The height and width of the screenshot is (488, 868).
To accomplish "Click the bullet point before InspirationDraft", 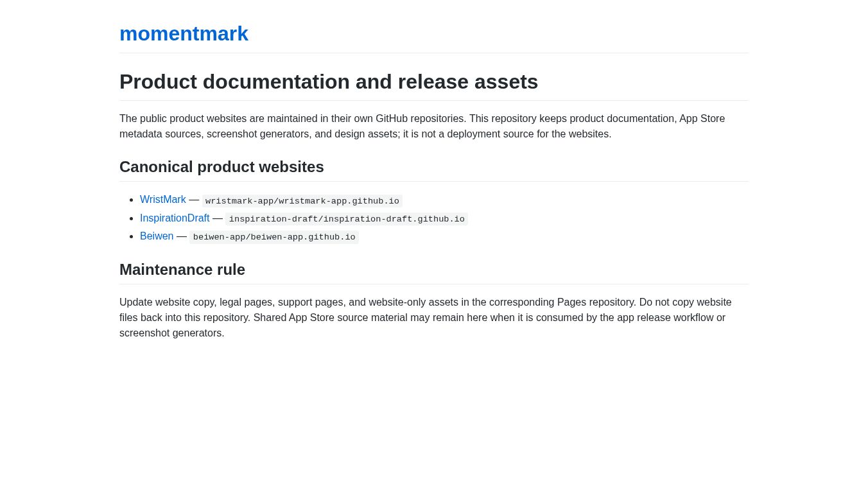I will point(132,218).
